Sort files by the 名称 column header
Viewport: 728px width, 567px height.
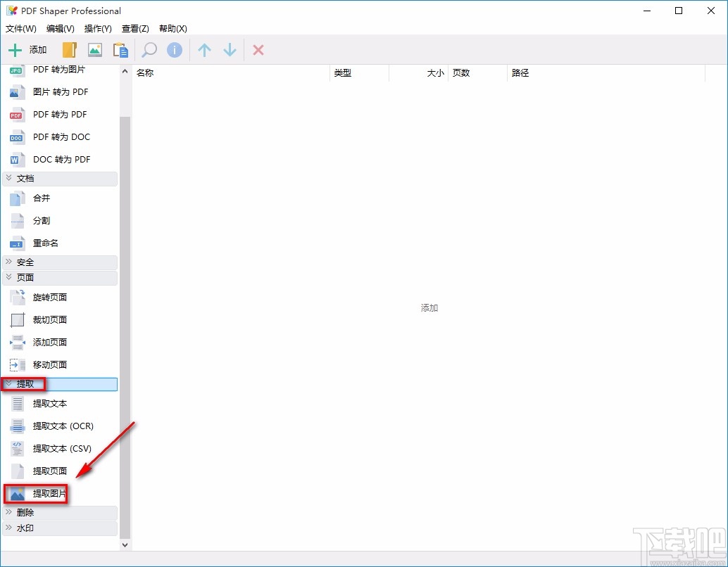click(x=144, y=72)
